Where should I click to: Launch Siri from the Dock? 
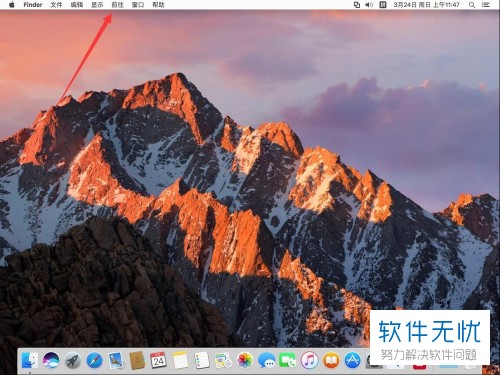click(51, 360)
